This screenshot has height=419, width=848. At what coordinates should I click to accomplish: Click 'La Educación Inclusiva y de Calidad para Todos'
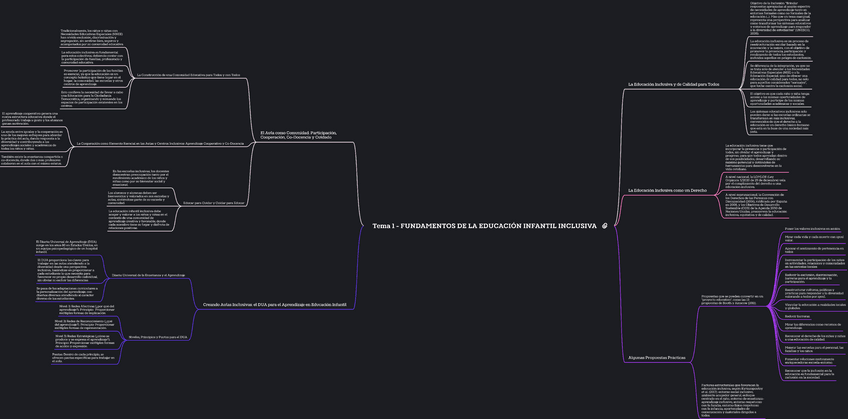[x=673, y=84]
